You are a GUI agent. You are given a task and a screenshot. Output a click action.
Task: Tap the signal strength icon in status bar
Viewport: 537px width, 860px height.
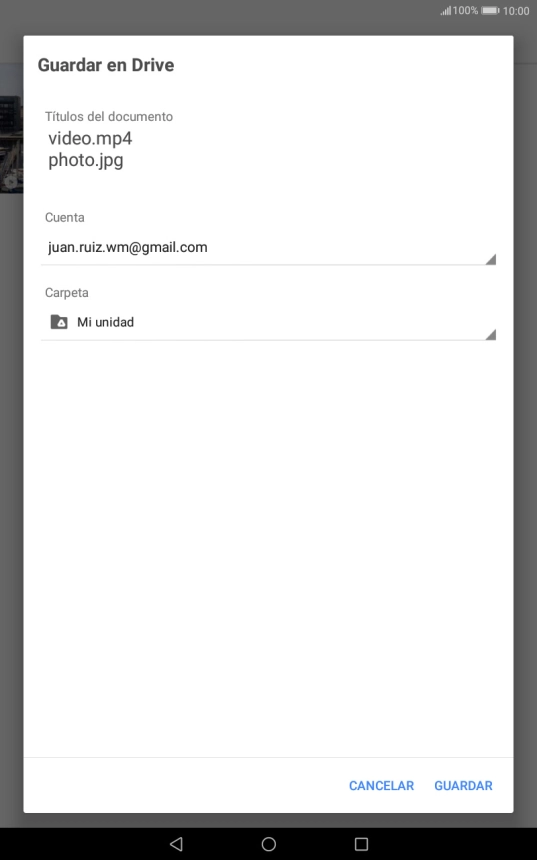coord(445,10)
